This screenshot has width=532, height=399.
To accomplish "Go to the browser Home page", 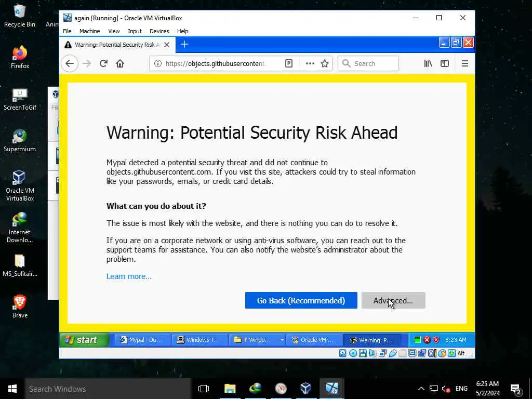I will (x=120, y=63).
